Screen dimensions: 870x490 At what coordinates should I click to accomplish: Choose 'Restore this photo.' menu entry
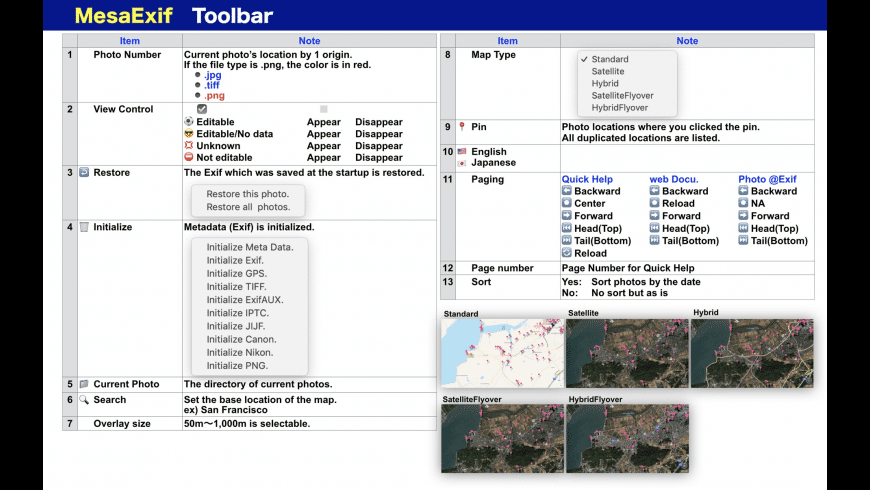point(247,194)
